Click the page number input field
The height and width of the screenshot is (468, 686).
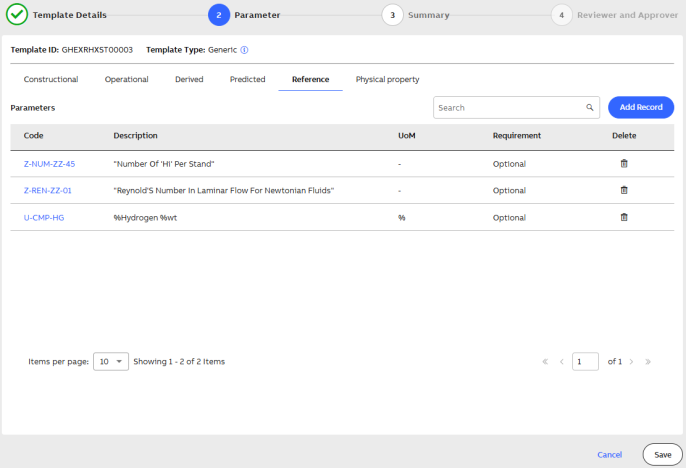pos(585,361)
